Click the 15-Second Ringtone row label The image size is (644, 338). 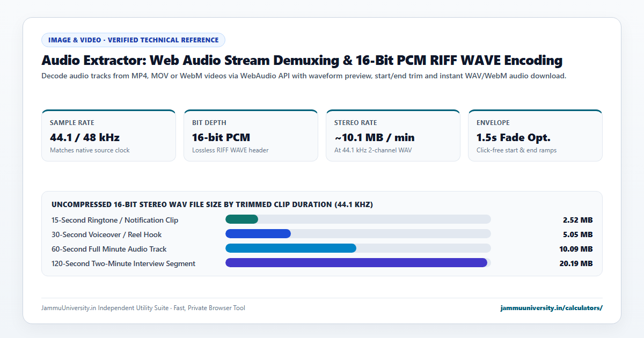tap(115, 220)
